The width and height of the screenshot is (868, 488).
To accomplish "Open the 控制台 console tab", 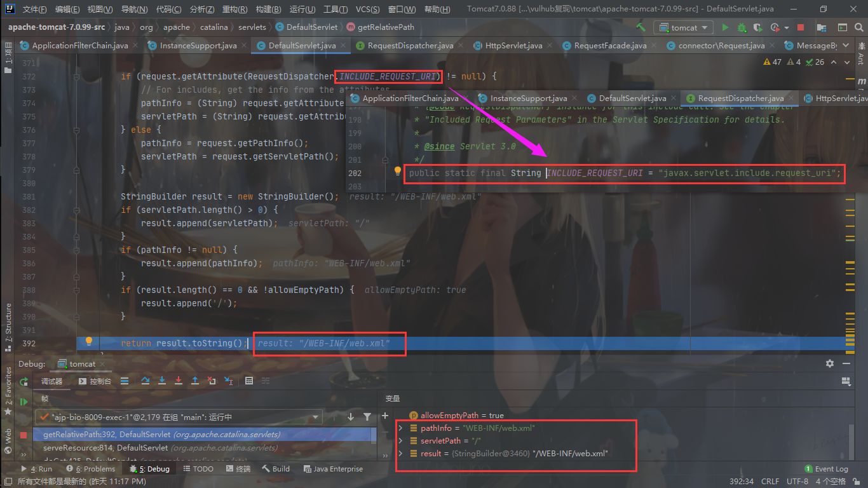I will click(95, 381).
